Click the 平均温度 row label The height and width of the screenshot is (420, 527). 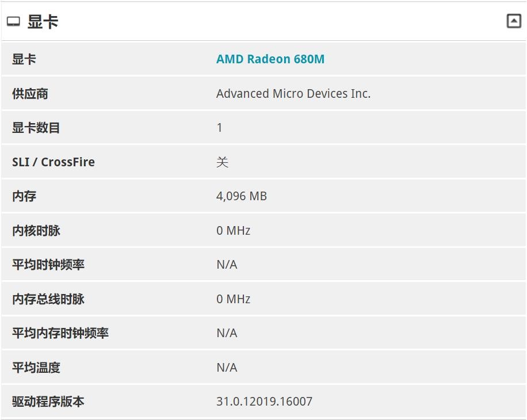[x=36, y=368]
